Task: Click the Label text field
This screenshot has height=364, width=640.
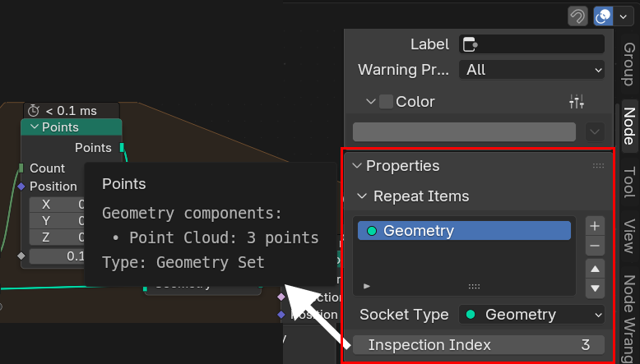Action: 531,44
